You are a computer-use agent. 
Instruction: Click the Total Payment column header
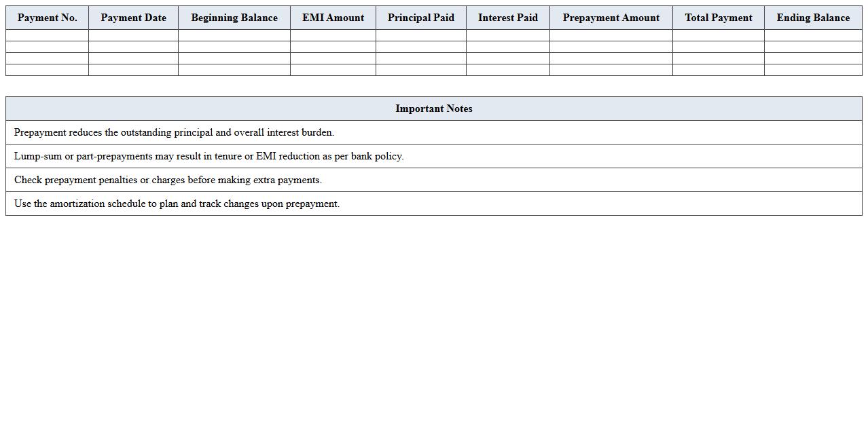click(x=718, y=18)
